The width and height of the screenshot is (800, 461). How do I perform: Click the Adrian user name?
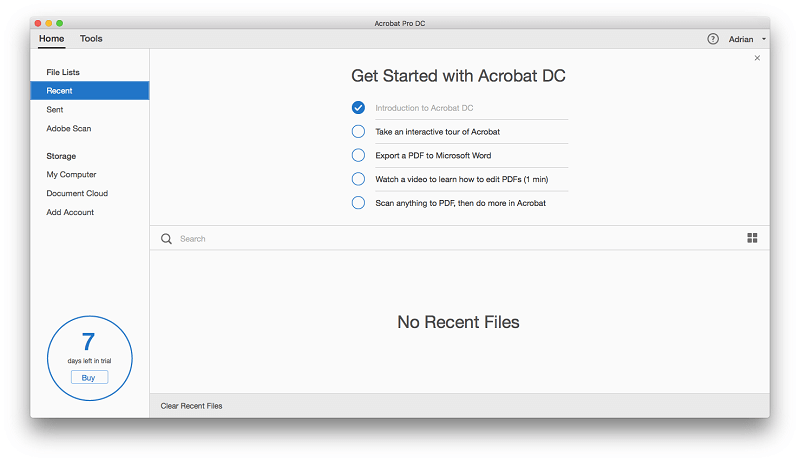click(x=741, y=39)
